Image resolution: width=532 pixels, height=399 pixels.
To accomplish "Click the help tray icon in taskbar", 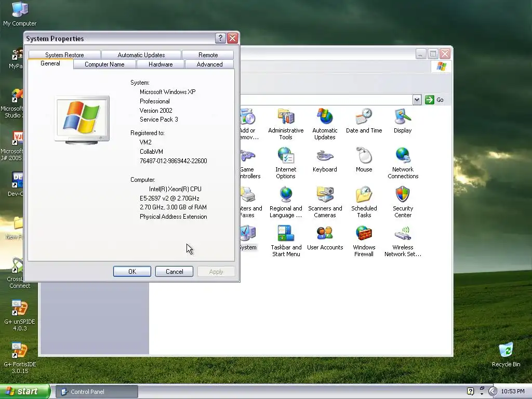I will (470, 392).
